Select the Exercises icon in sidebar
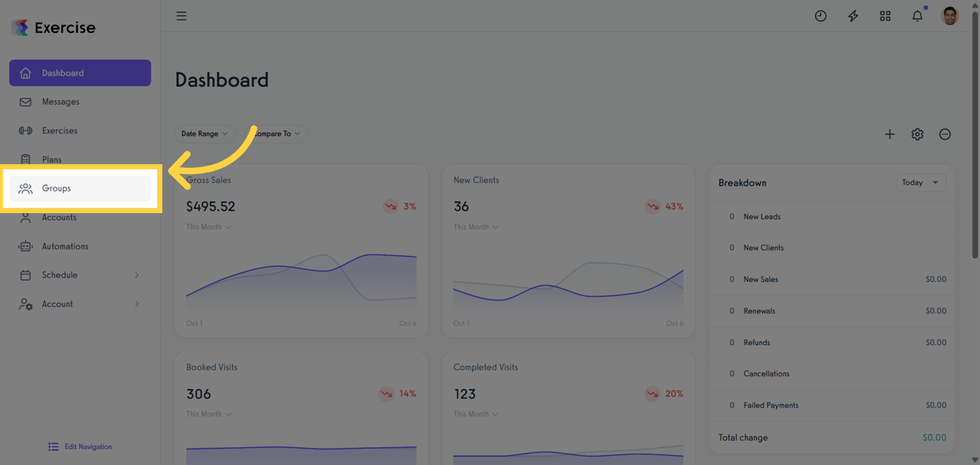Viewport: 980px width, 465px height. (26, 130)
